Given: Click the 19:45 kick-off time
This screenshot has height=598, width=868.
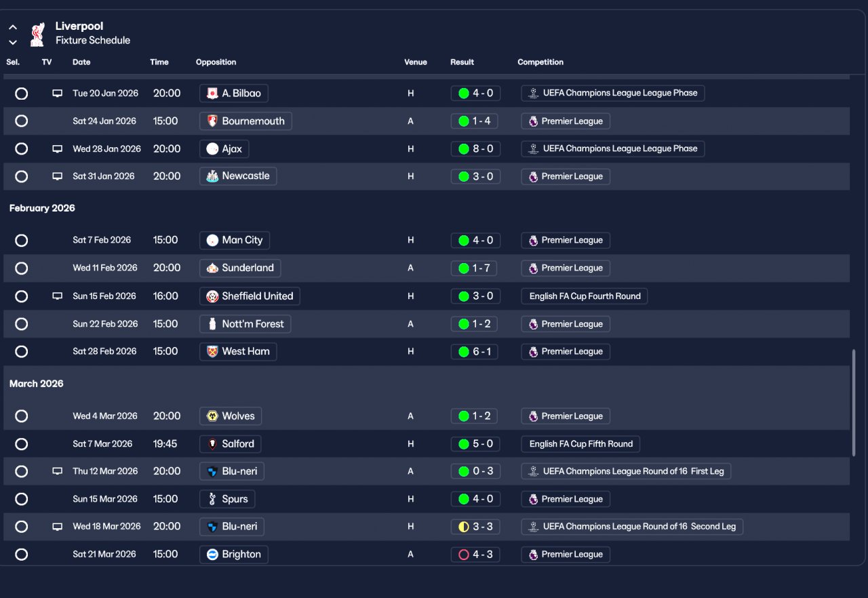Looking at the screenshot, I should [165, 444].
